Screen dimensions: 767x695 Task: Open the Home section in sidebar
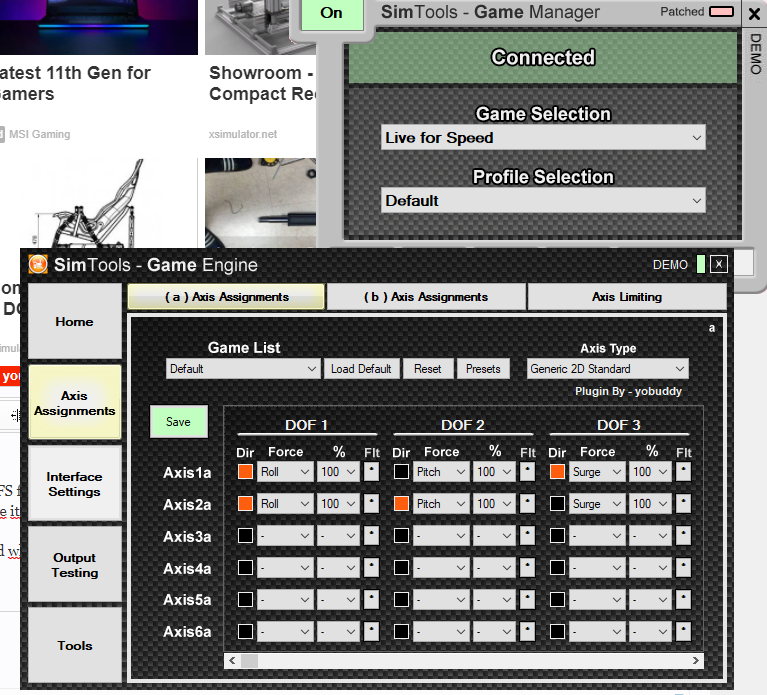pyautogui.click(x=74, y=321)
